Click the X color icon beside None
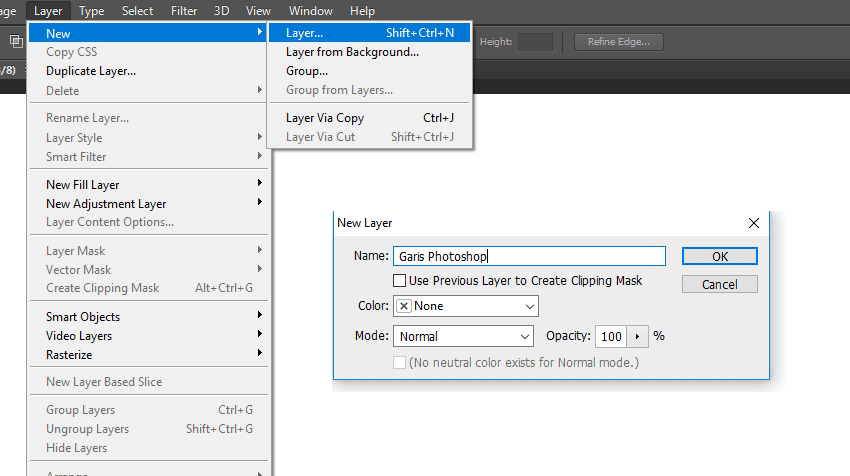The height and width of the screenshot is (476, 850). click(x=404, y=306)
